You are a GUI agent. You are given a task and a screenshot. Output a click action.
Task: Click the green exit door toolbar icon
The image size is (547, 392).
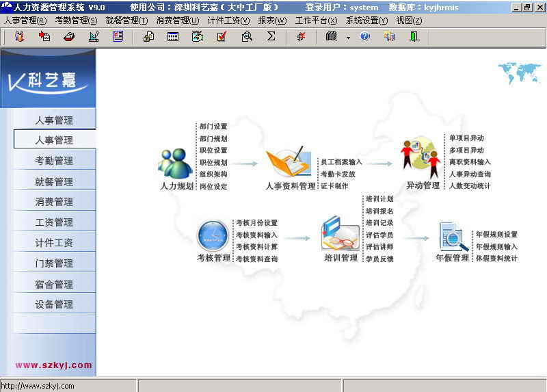pos(414,36)
